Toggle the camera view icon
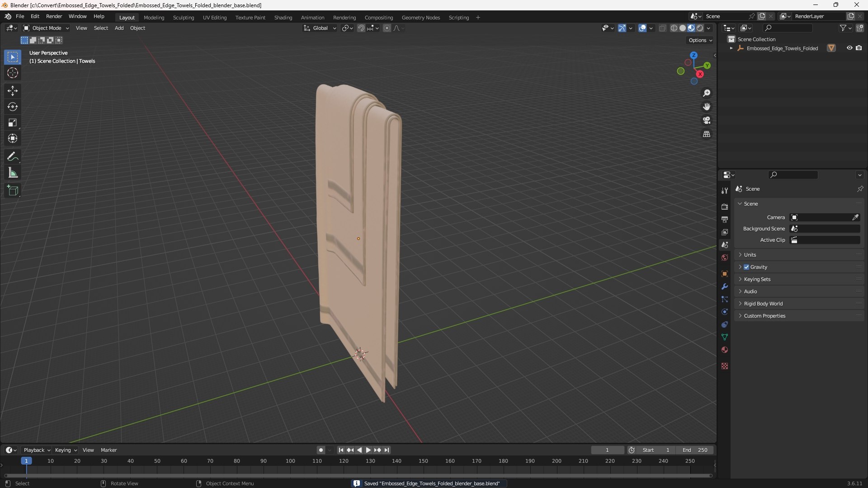This screenshot has height=488, width=868. pos(707,120)
